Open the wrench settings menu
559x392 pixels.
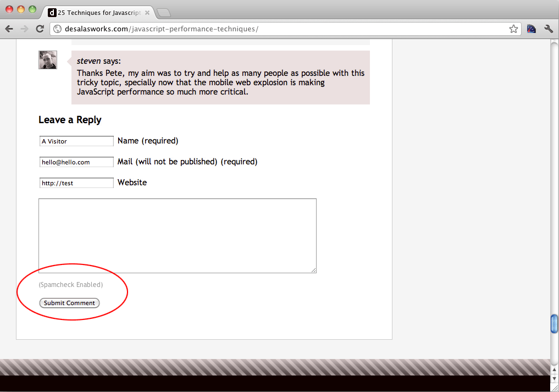coord(549,29)
